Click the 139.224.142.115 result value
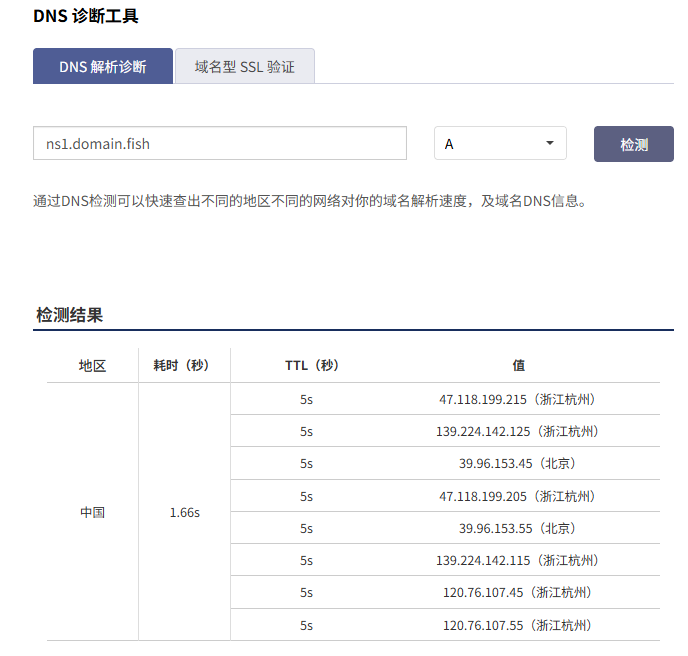688x656 pixels. [517, 560]
